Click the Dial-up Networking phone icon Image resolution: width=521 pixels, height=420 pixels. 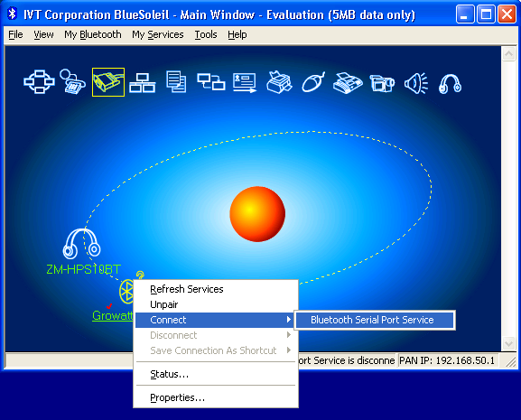(x=73, y=81)
